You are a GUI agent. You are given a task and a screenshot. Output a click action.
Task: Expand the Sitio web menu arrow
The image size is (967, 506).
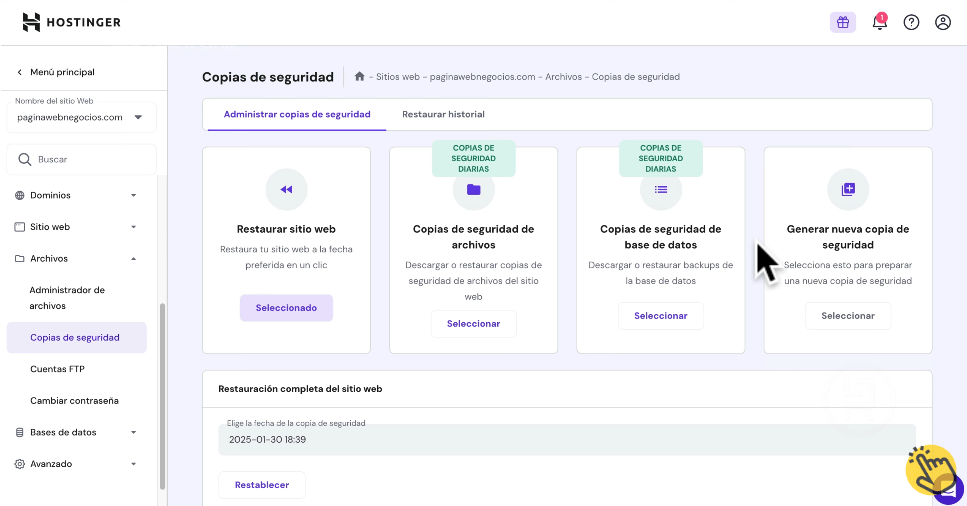point(133,227)
